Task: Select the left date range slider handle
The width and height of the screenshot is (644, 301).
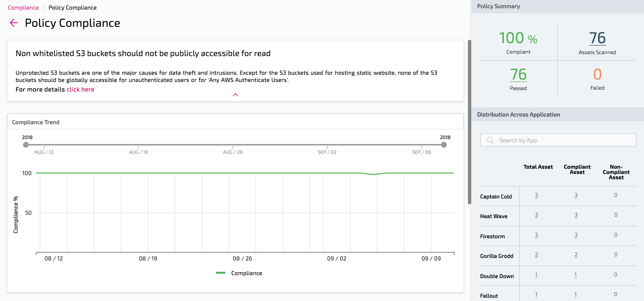Action: coord(26,145)
